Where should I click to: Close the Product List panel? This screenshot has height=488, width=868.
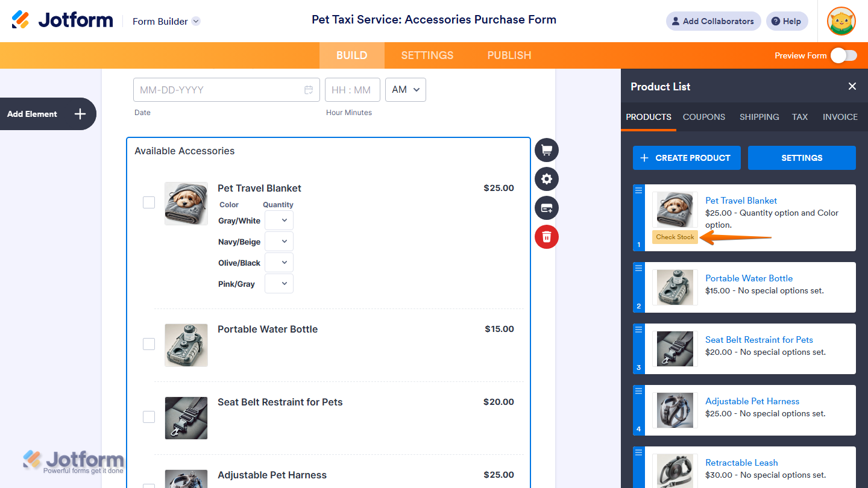tap(852, 86)
